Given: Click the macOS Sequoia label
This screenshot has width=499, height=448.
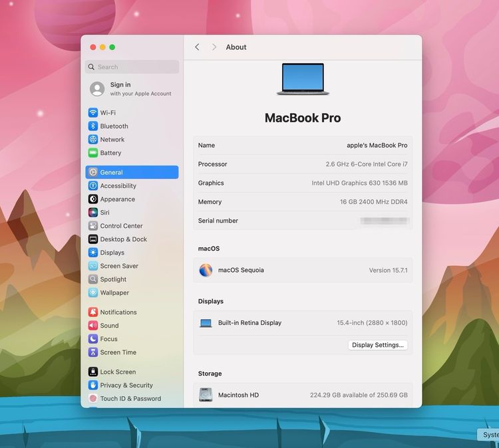Looking at the screenshot, I should point(241,270).
